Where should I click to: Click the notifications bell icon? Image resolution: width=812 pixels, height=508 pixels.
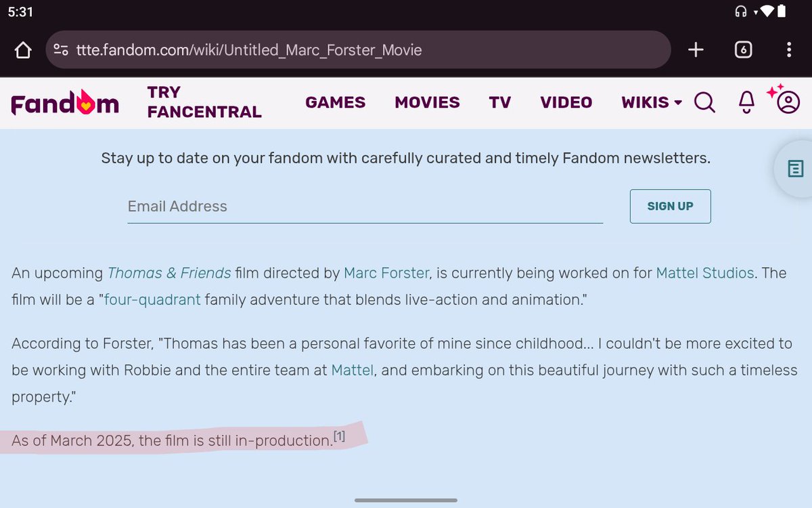click(746, 102)
